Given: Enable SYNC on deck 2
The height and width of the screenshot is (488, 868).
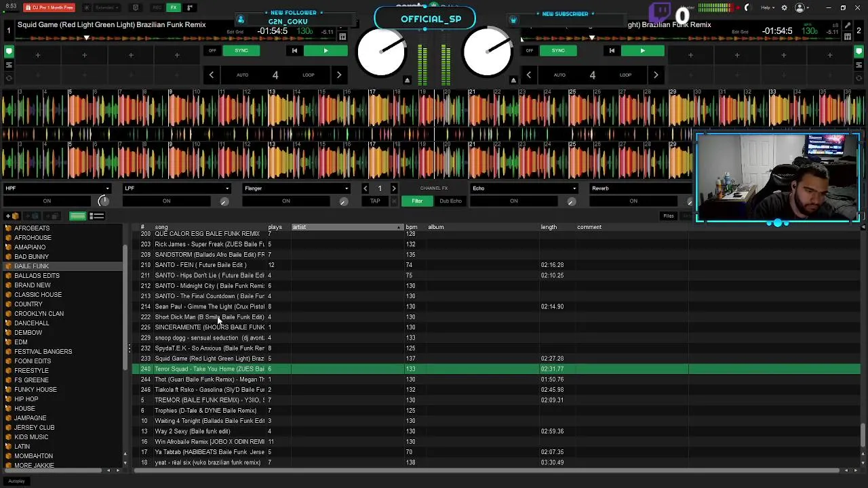Looking at the screenshot, I should (558, 51).
